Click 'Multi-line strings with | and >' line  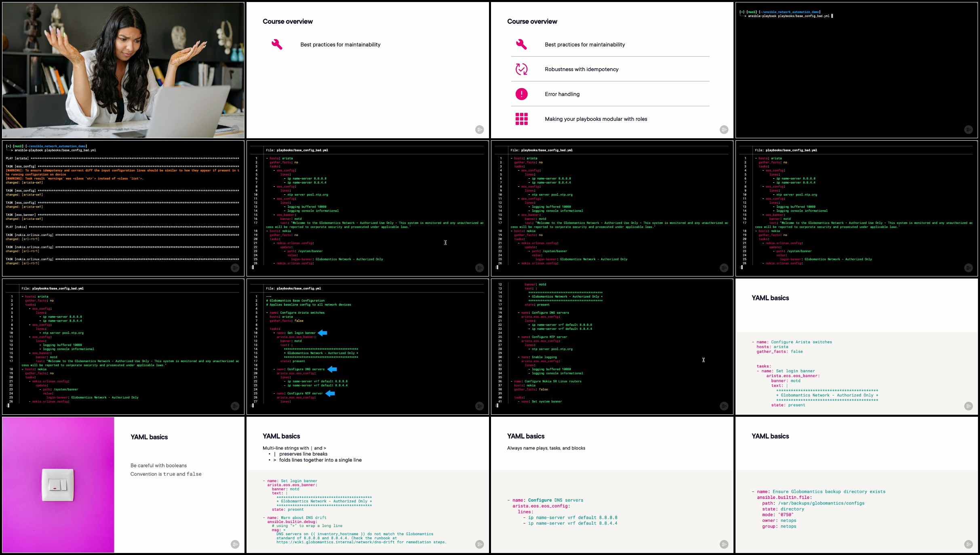[x=294, y=448]
